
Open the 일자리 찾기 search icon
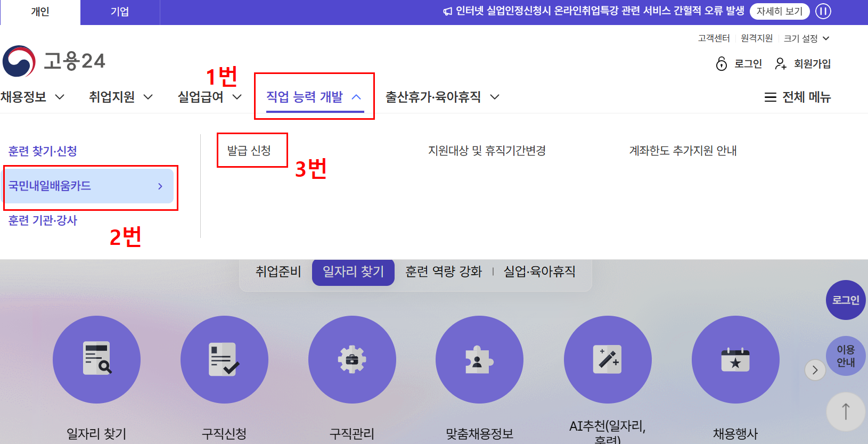(x=97, y=359)
